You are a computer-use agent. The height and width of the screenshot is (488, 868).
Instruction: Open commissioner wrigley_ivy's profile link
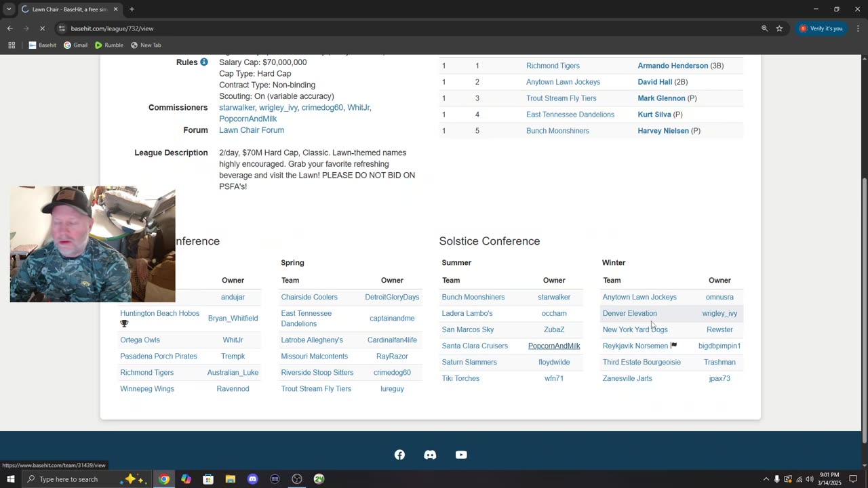278,108
